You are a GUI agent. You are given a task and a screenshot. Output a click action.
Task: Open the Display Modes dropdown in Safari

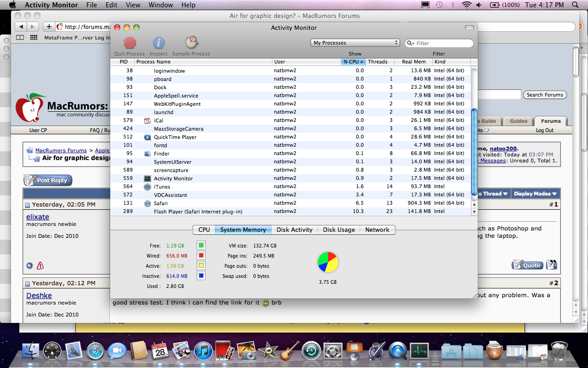point(535,194)
